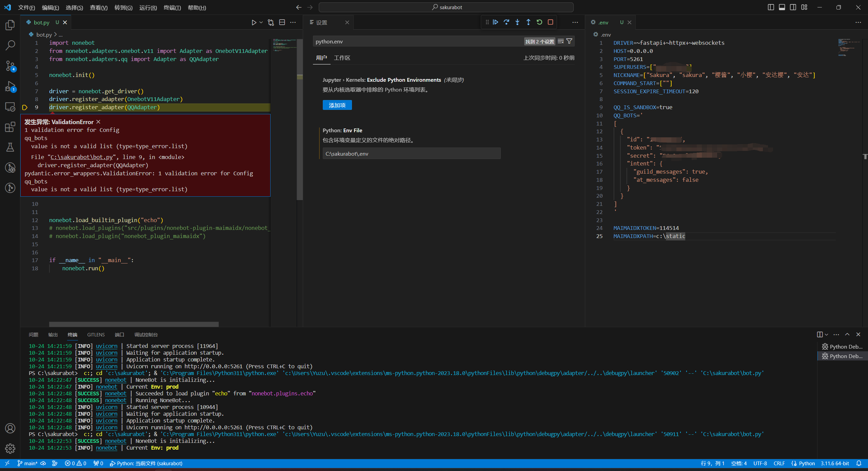This screenshot has width=868, height=471.
Task: Click Step Out in debug toolbar
Action: tap(528, 22)
